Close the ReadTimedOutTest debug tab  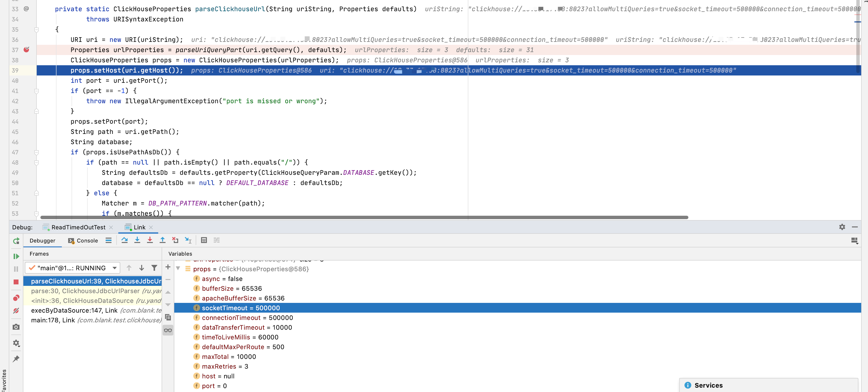click(111, 227)
